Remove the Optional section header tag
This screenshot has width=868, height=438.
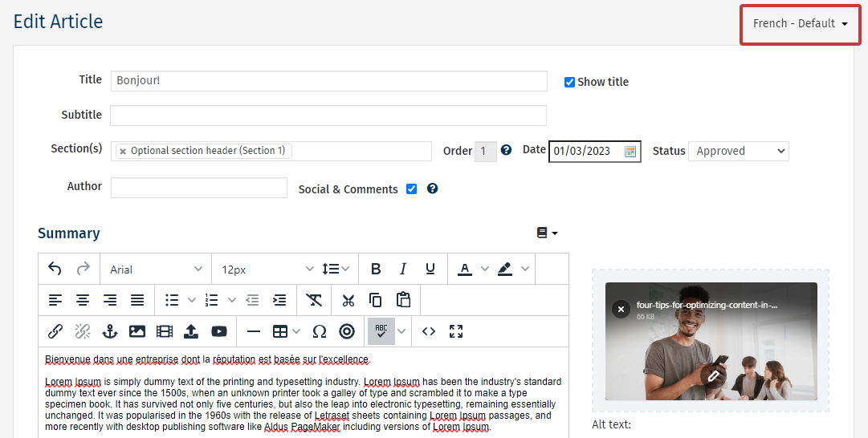tap(122, 151)
